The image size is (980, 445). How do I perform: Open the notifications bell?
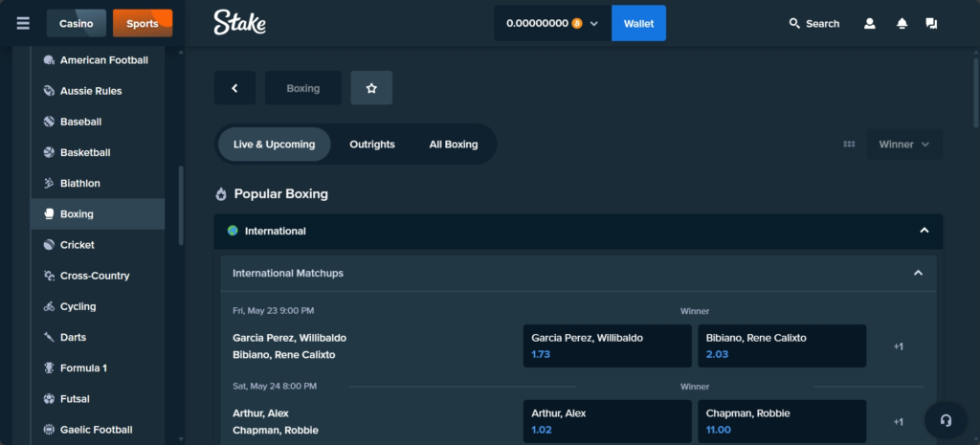coord(902,24)
